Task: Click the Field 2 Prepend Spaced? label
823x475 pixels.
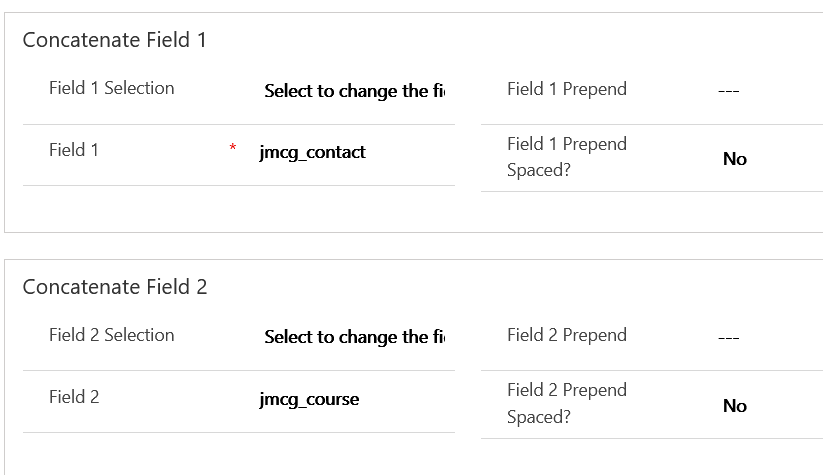Action: point(567,403)
